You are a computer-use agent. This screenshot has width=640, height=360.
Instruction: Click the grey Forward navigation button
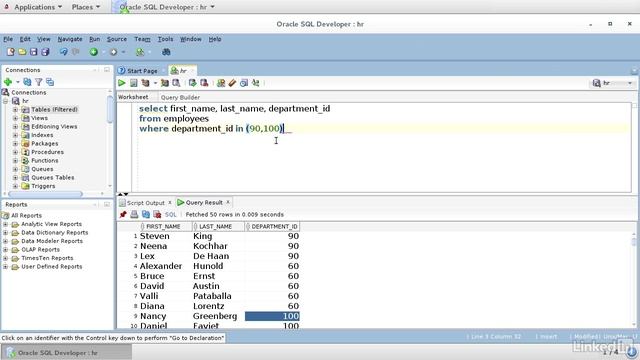click(x=113, y=52)
